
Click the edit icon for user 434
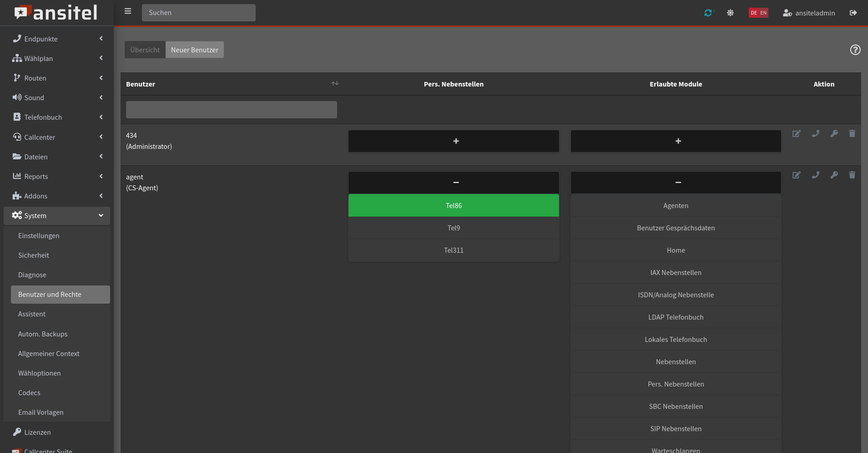(796, 133)
